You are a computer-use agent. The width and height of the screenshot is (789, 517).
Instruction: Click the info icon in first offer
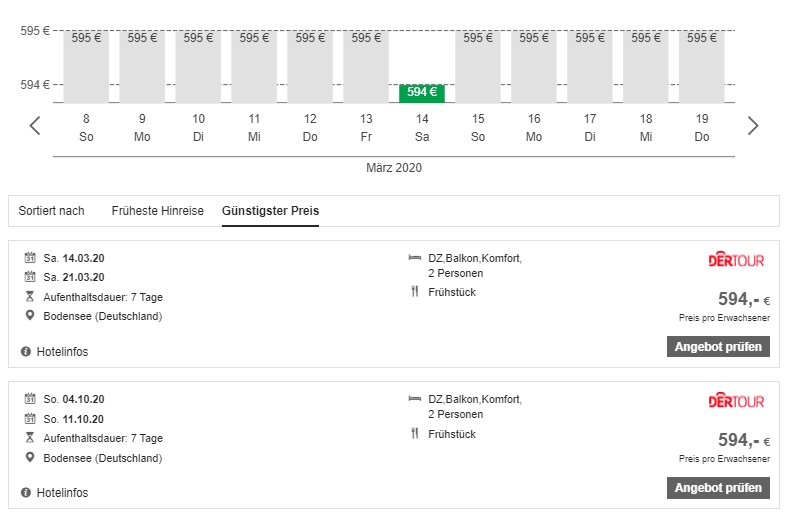click(26, 352)
